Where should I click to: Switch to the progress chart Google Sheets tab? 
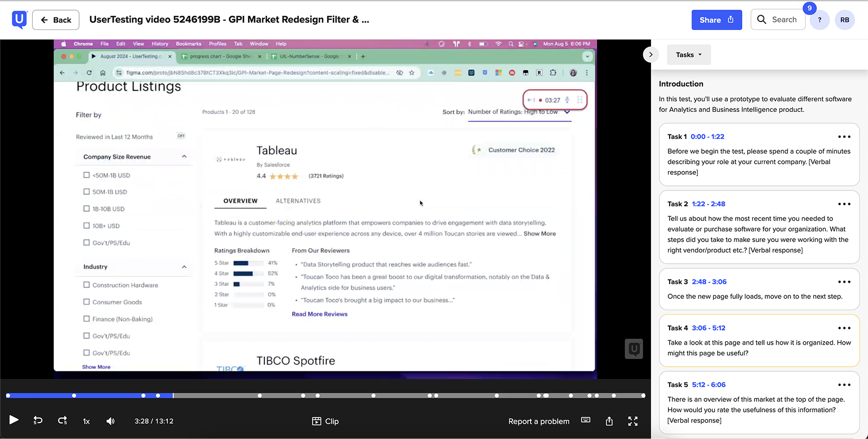pyautogui.click(x=220, y=56)
